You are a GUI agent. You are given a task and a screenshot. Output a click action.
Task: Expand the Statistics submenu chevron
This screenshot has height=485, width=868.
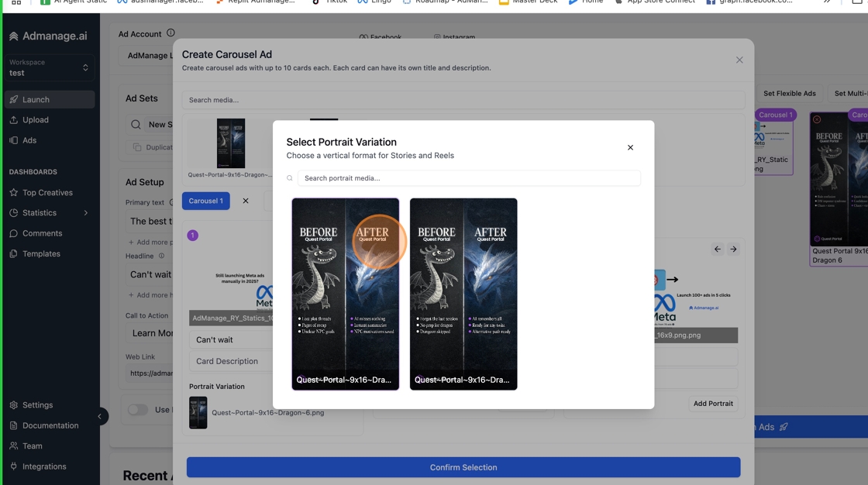(86, 212)
